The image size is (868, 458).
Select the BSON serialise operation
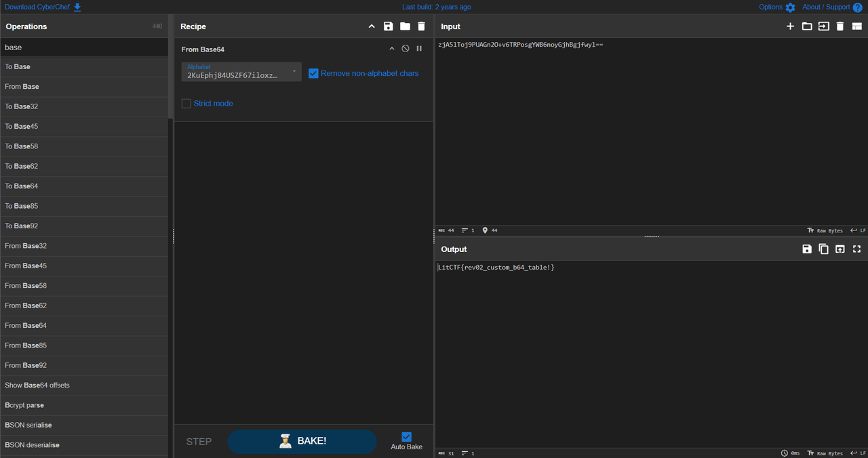84,425
